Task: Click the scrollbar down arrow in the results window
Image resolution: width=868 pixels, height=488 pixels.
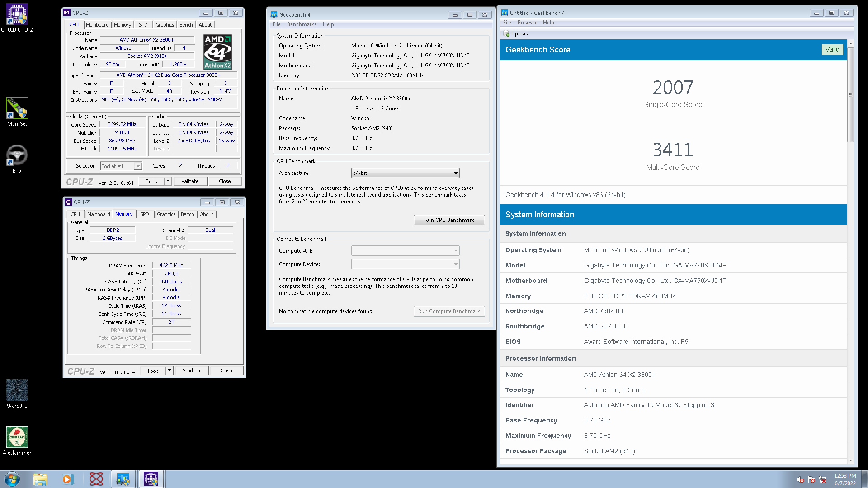Action: pyautogui.click(x=851, y=460)
